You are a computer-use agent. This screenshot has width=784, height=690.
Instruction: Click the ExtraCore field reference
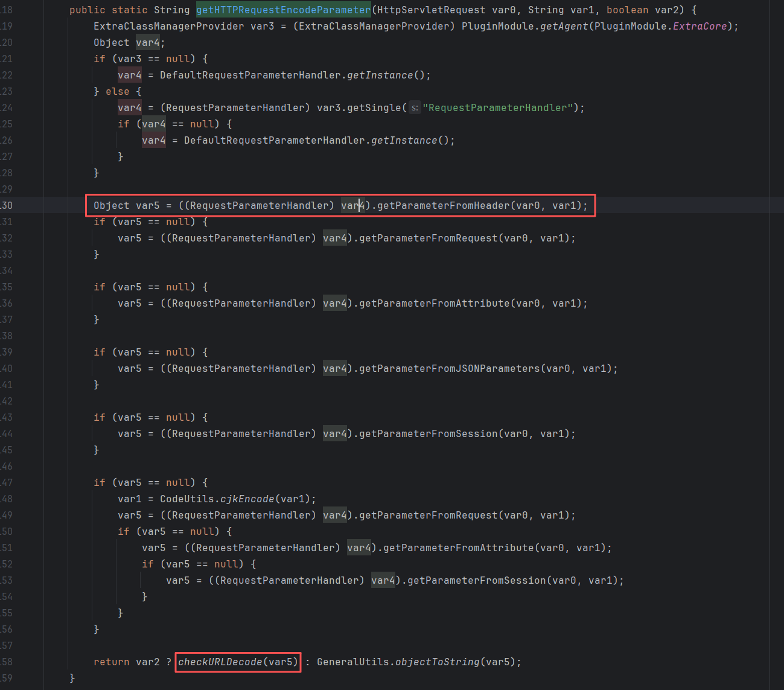[x=700, y=27]
